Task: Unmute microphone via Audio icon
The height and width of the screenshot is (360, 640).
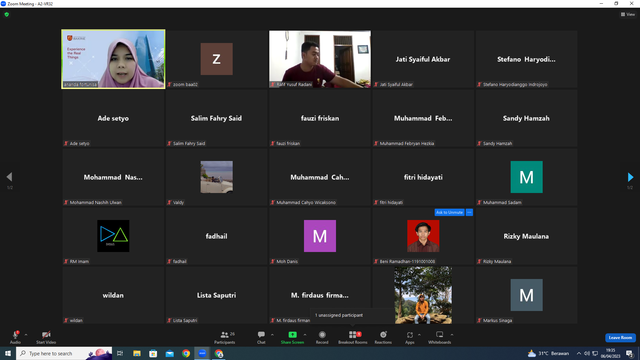Action: click(x=15, y=337)
